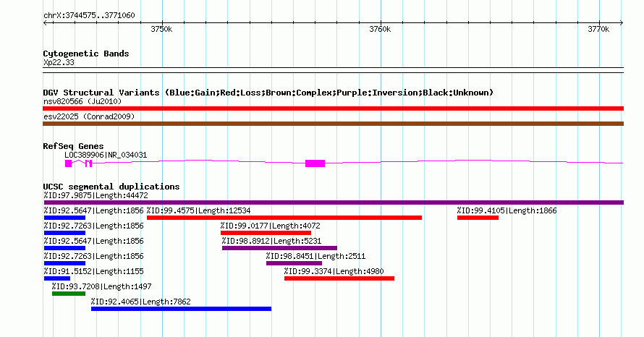The height and width of the screenshot is (337, 644).
Task: Click the first pink exon under the LOC389906 label
Action: coord(68,163)
